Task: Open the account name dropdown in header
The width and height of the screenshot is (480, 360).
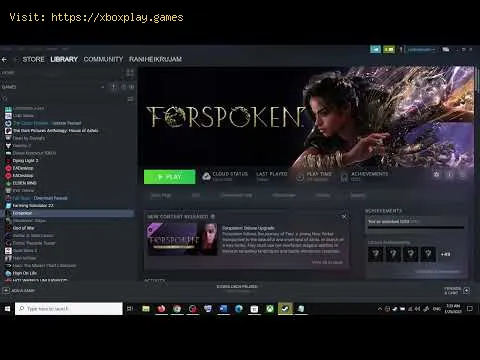Action: [x=422, y=50]
